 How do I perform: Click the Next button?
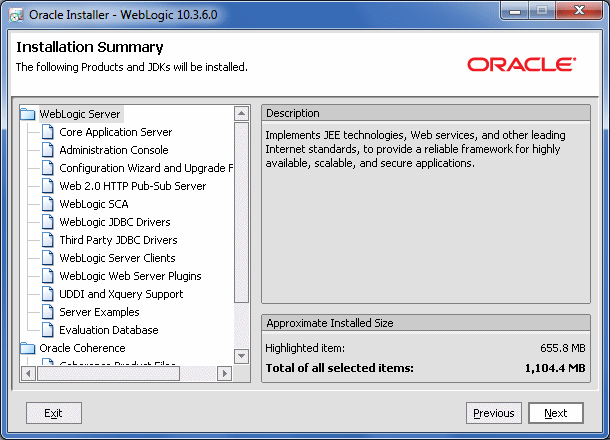click(x=556, y=413)
